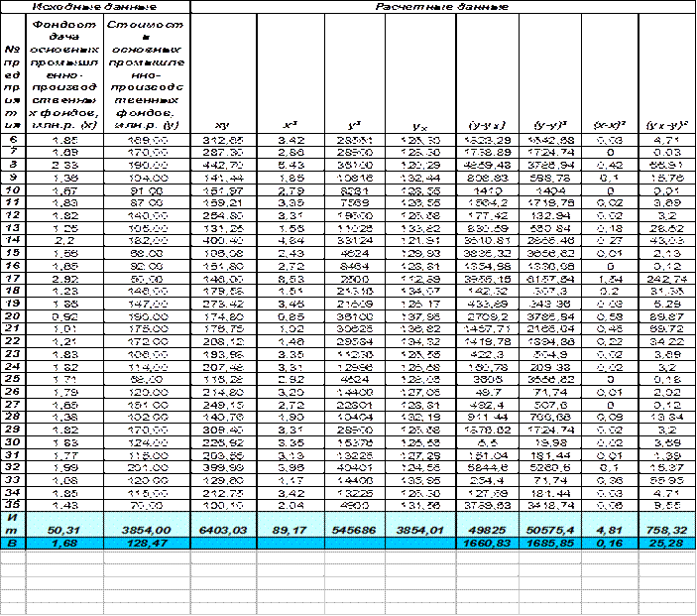
Task: Select the total cell 49825
Action: click(487, 525)
